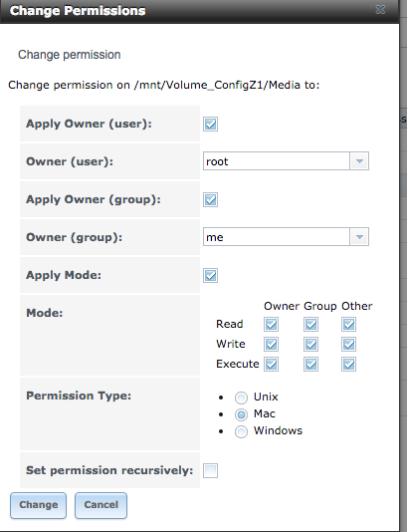Viewport: 407px width, 532px height.
Task: Disable the Apply Mode checkbox
Action: click(x=210, y=275)
